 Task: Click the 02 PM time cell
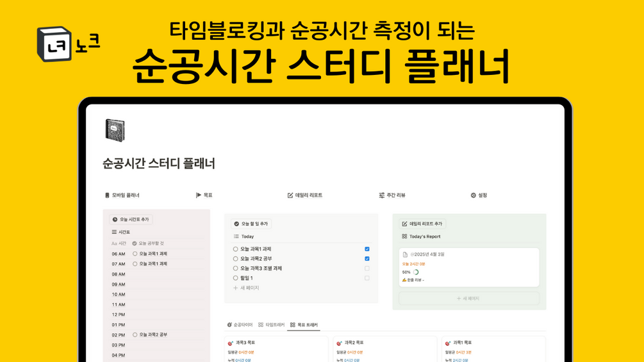pos(119,335)
